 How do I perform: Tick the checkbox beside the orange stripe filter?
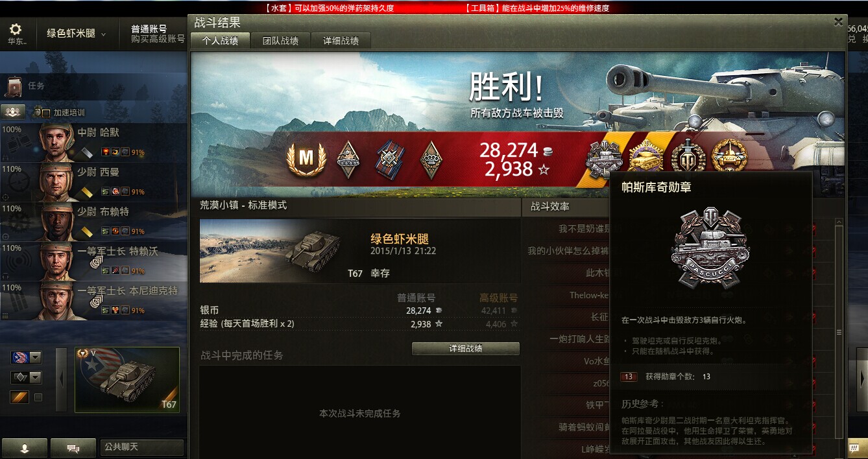click(38, 397)
